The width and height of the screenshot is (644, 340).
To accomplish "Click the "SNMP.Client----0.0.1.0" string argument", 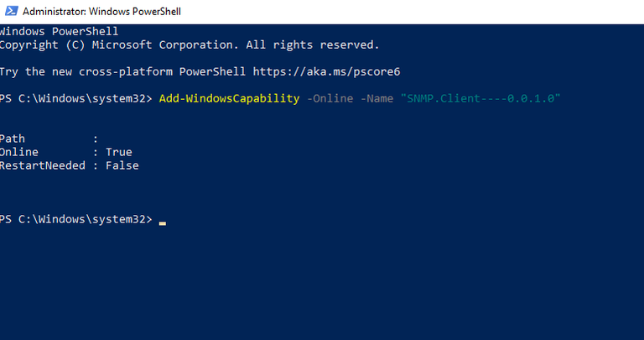I will pos(480,98).
